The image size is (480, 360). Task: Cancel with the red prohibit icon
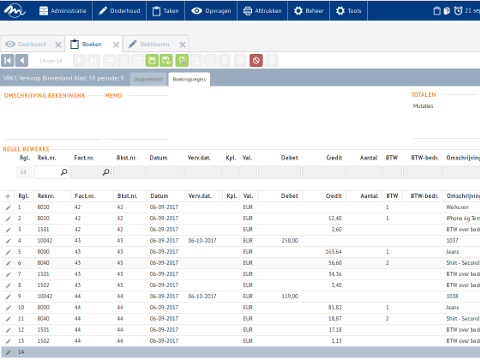(x=256, y=61)
